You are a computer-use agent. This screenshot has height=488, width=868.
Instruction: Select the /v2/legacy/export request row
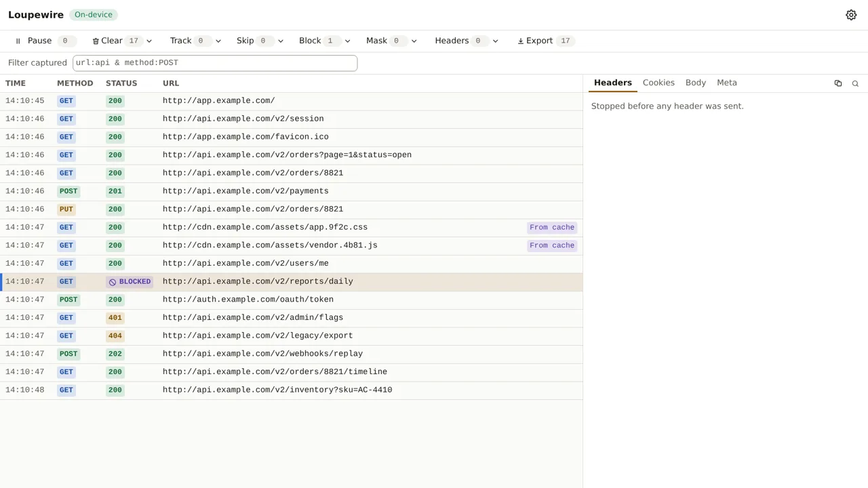[292, 336]
